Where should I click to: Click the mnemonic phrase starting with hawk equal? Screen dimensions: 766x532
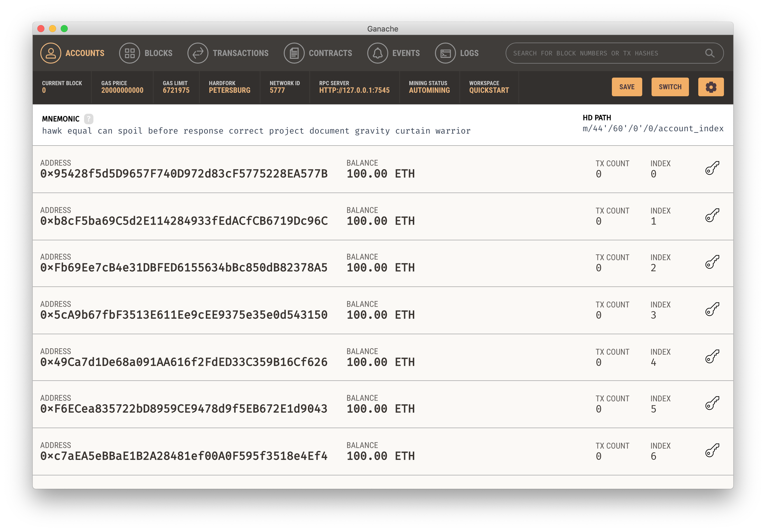[x=256, y=131]
